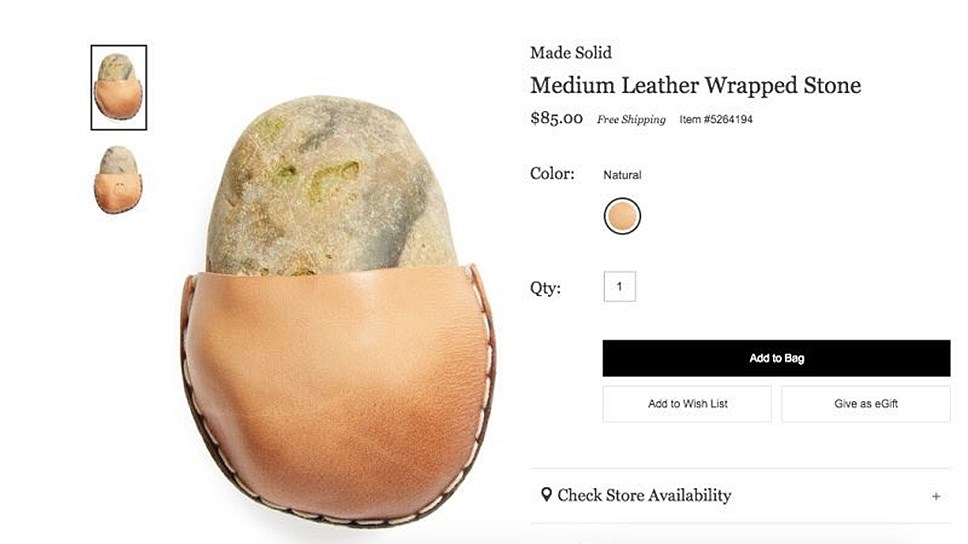The image size is (968, 544).
Task: Click the location pin icon
Action: point(546,495)
